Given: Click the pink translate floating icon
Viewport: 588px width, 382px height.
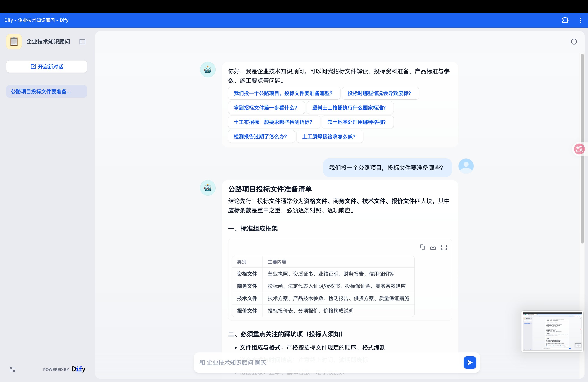Looking at the screenshot, I should point(579,149).
